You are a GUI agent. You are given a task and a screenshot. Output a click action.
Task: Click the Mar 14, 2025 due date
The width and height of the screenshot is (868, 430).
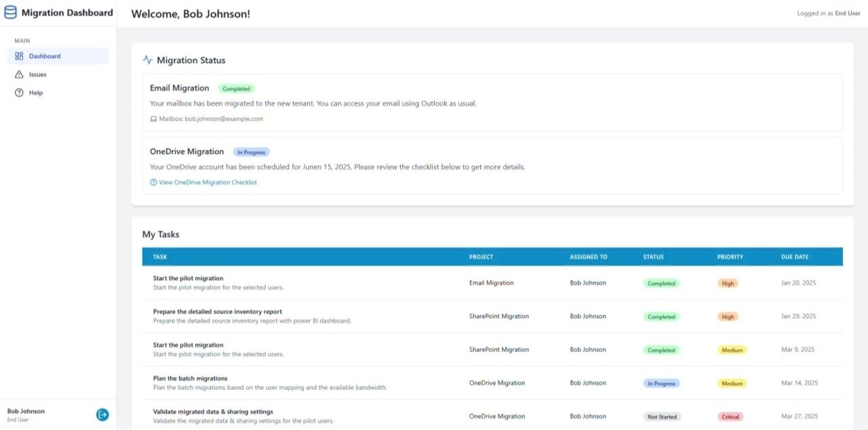(800, 383)
